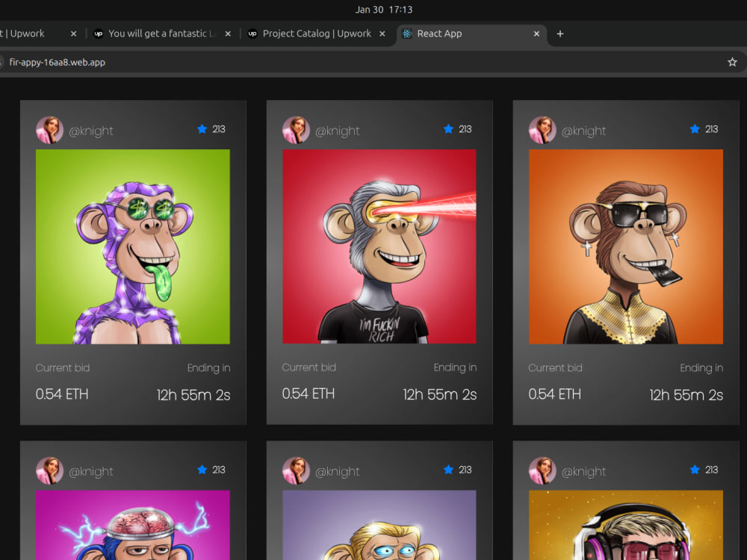Screen dimensions: 747x560
Task: Click the blue star on the brain ape card
Action: tap(202, 470)
